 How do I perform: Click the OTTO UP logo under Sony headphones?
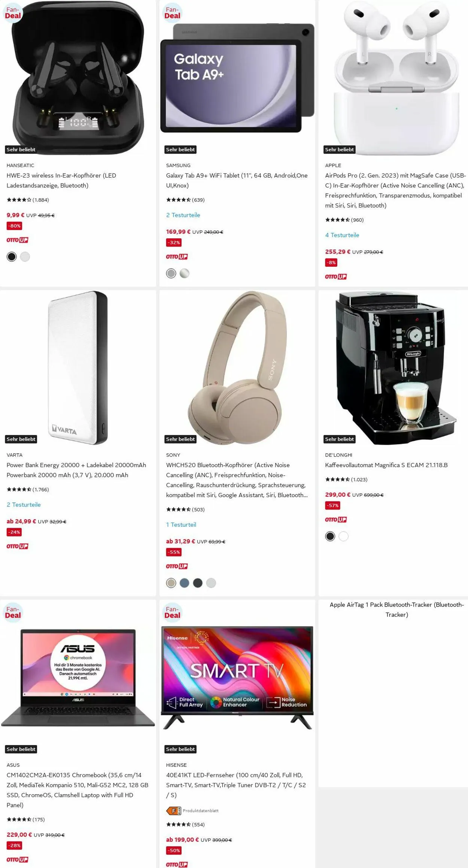[x=177, y=566]
